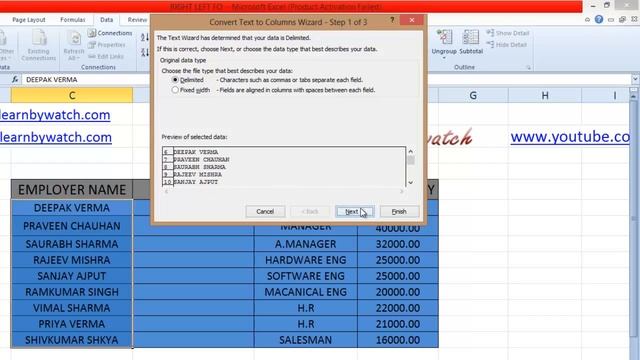The image size is (640, 360).
Task: Select the SHIVKUMAR SHKYA cell
Action: 72,340
